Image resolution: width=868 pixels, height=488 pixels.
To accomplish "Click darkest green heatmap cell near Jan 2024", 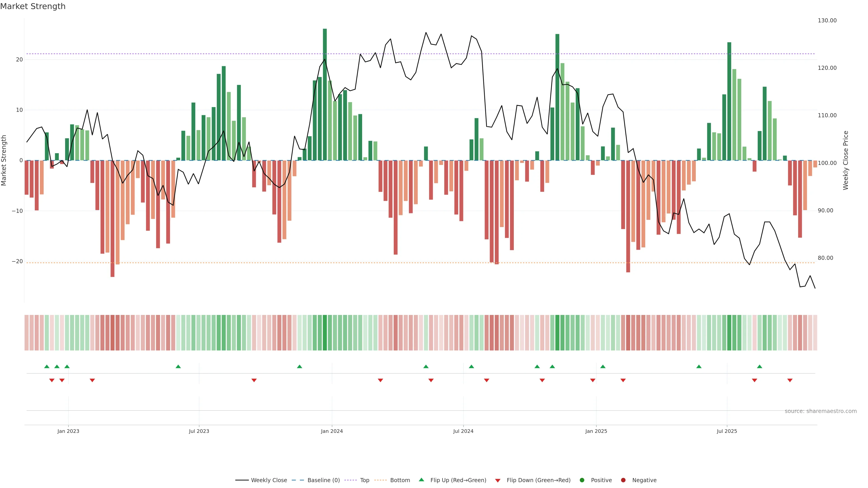I will coord(325,333).
